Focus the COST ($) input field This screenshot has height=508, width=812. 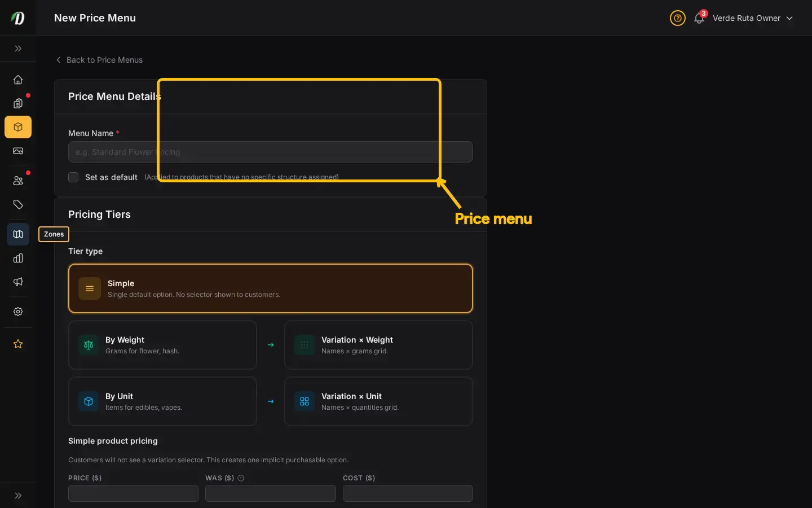[x=408, y=493]
